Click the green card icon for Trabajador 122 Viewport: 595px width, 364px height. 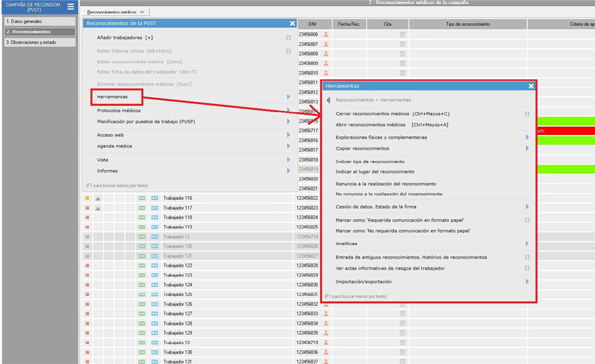point(141,266)
